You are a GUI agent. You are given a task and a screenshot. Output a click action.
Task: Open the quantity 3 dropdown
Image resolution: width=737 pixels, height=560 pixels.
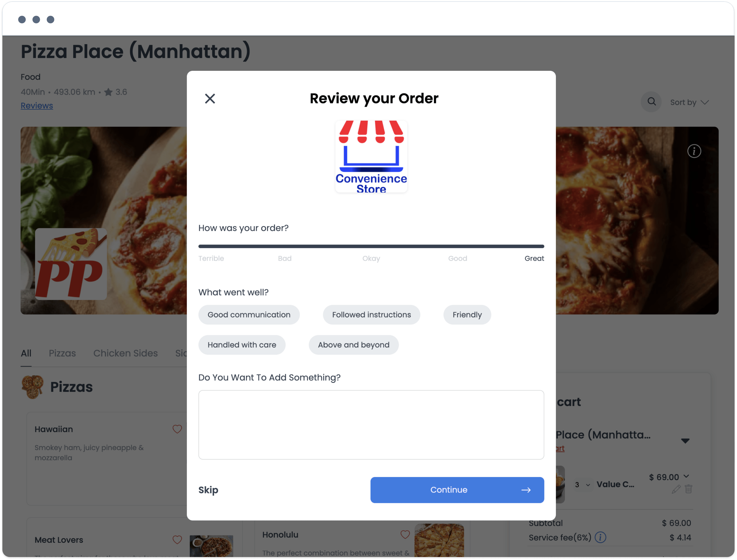point(583,485)
